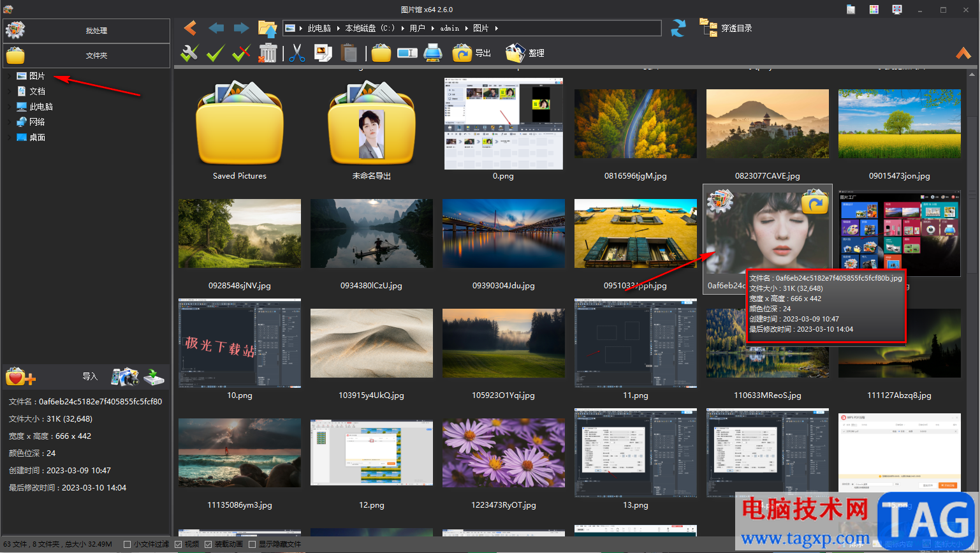Open dropdown arrow after admin in path
980x553 pixels.
click(x=466, y=28)
